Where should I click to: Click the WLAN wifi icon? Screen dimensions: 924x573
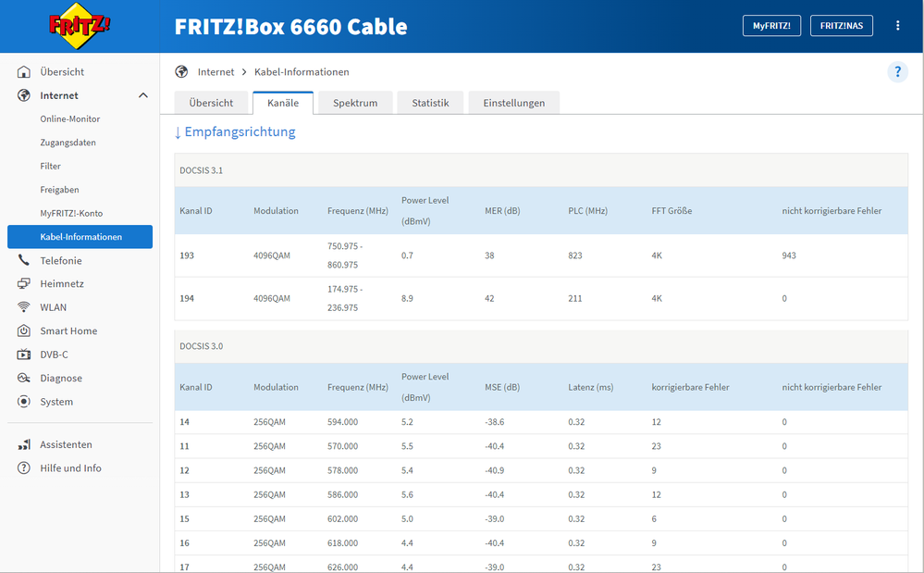[x=24, y=307]
